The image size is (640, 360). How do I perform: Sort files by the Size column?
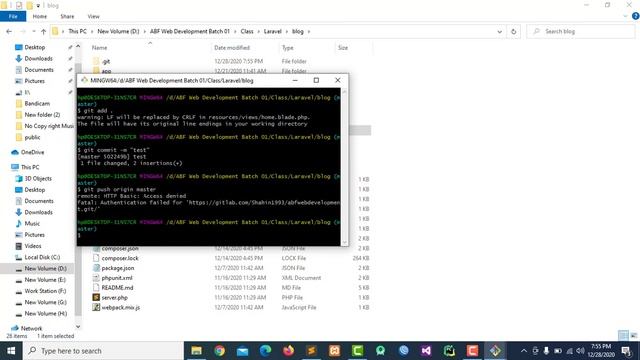tap(343, 48)
